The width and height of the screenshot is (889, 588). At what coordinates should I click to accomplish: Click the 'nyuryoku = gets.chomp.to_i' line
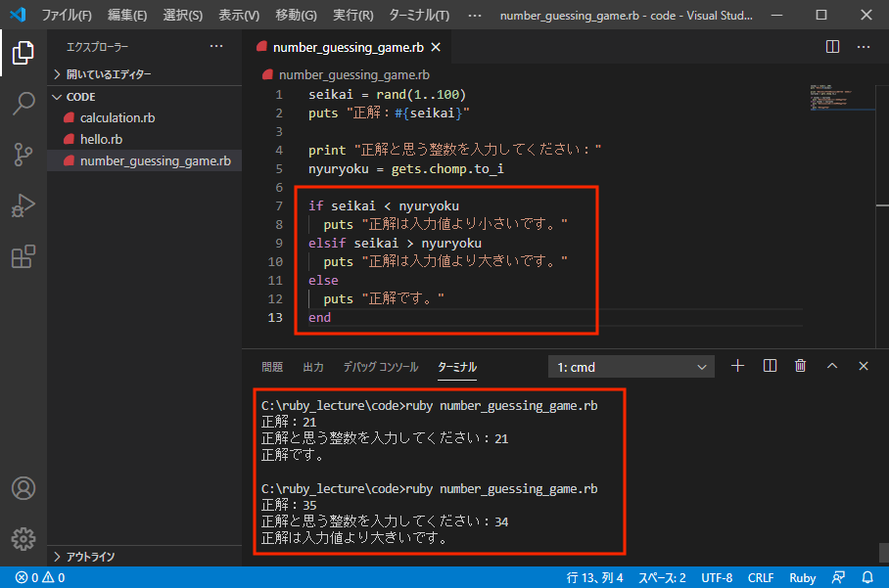pos(406,169)
